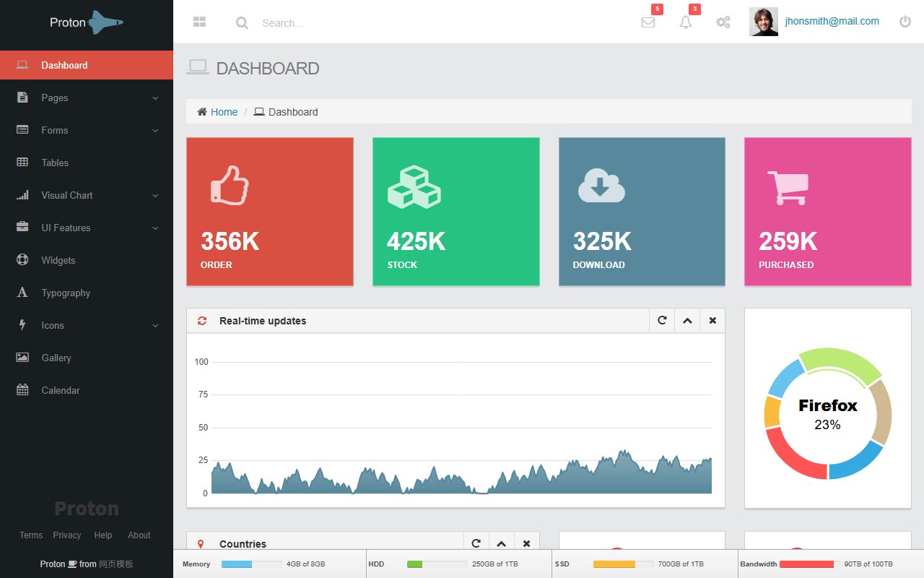924x578 pixels.
Task: Click the Terms footer link
Action: (x=31, y=535)
